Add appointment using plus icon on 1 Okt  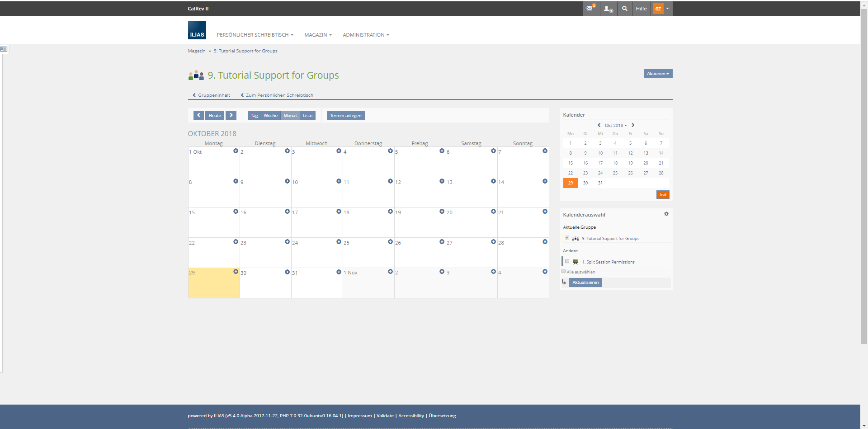tap(236, 151)
